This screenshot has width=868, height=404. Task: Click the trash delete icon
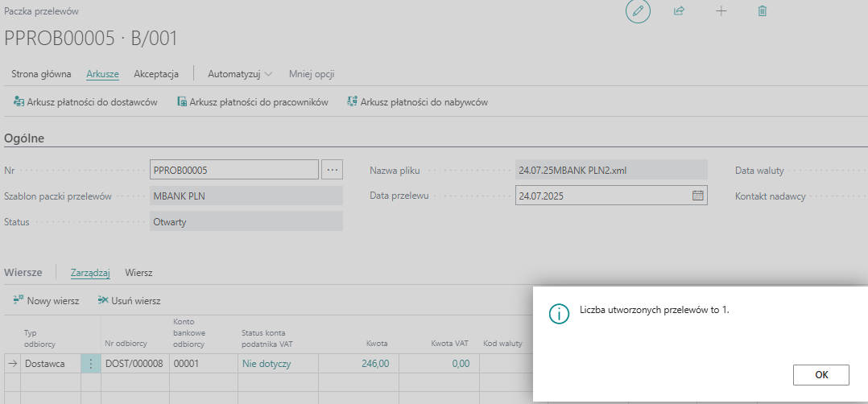point(763,11)
